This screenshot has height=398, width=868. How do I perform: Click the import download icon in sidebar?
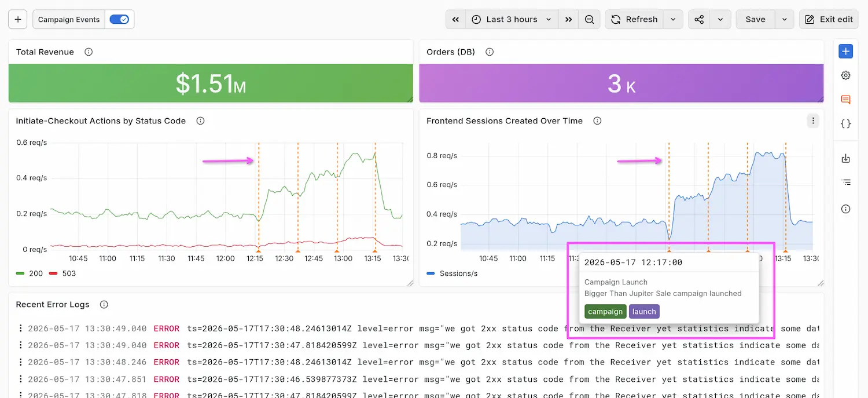point(846,158)
